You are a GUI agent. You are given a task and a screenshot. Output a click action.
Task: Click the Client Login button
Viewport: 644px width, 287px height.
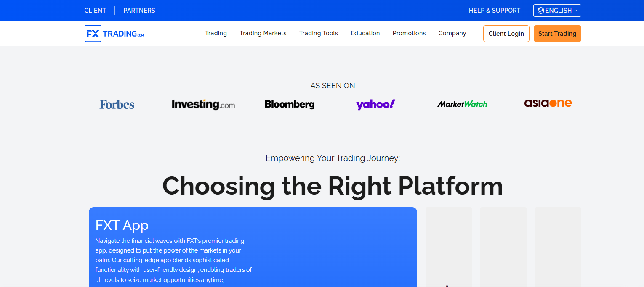(506, 34)
